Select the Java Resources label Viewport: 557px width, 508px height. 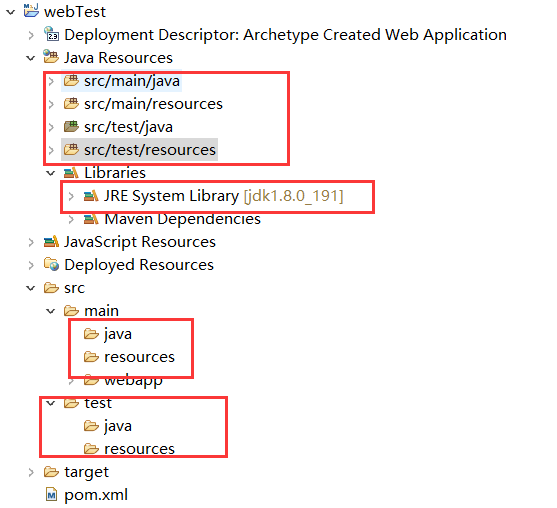[118, 58]
